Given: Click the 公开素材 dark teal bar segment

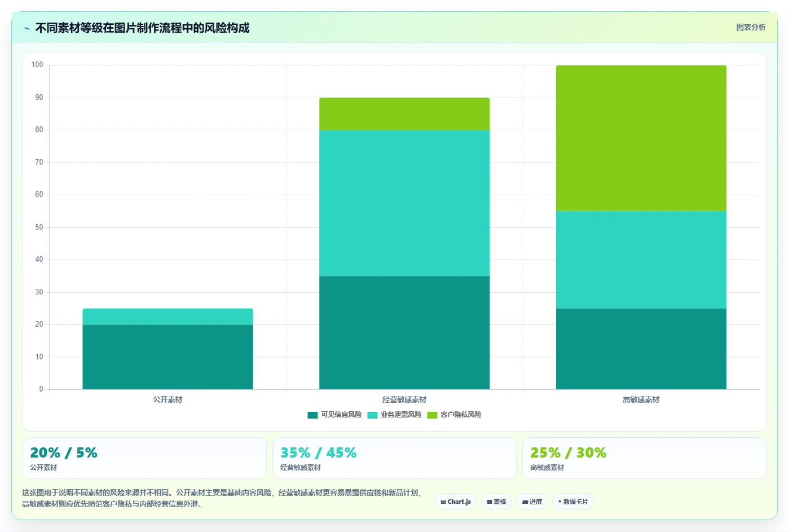Looking at the screenshot, I should (168, 357).
